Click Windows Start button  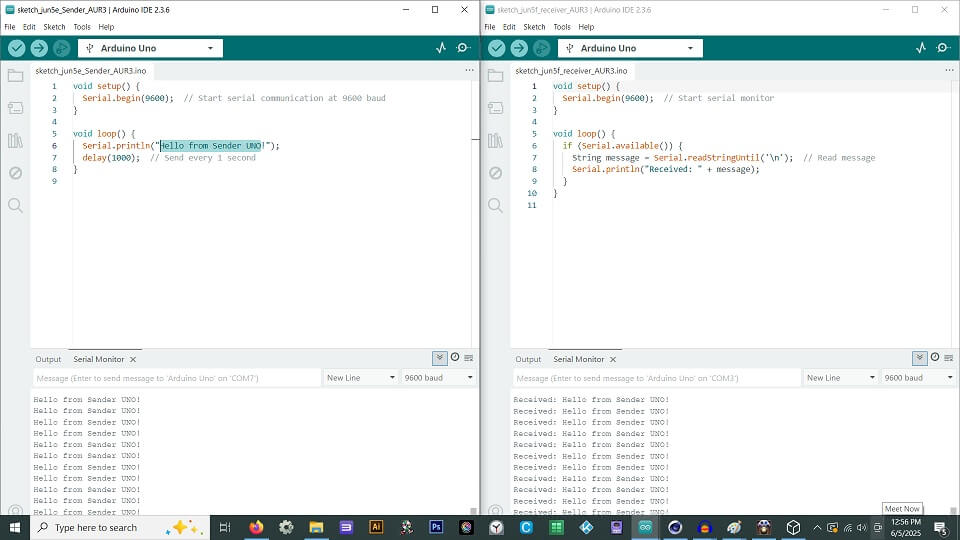[15, 527]
